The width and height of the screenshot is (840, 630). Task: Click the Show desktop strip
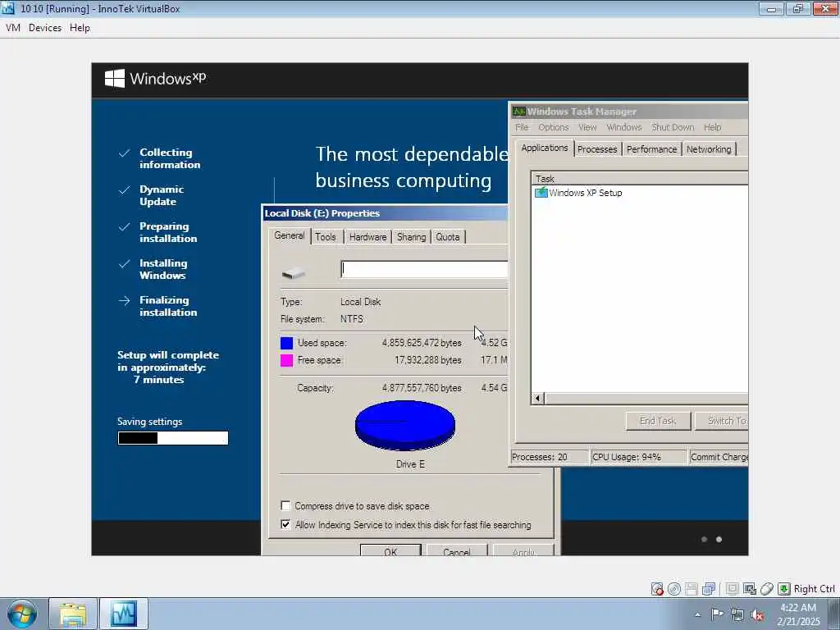[834, 614]
